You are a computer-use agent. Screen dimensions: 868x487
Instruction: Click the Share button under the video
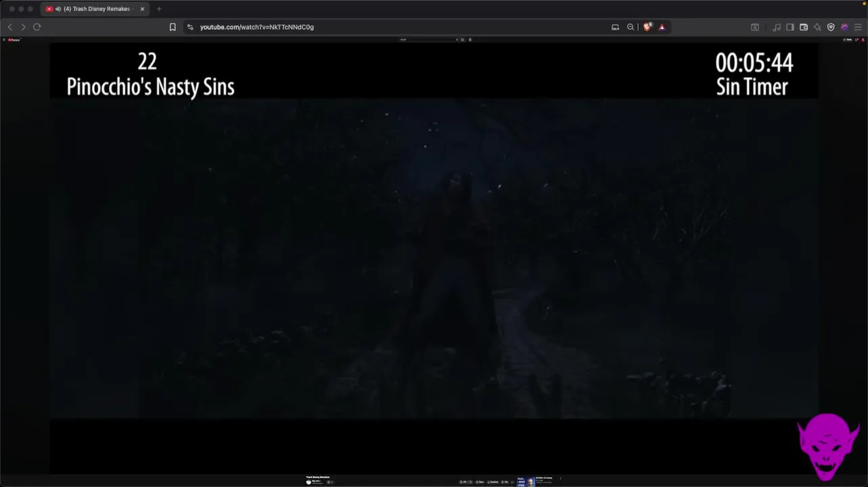(x=480, y=482)
